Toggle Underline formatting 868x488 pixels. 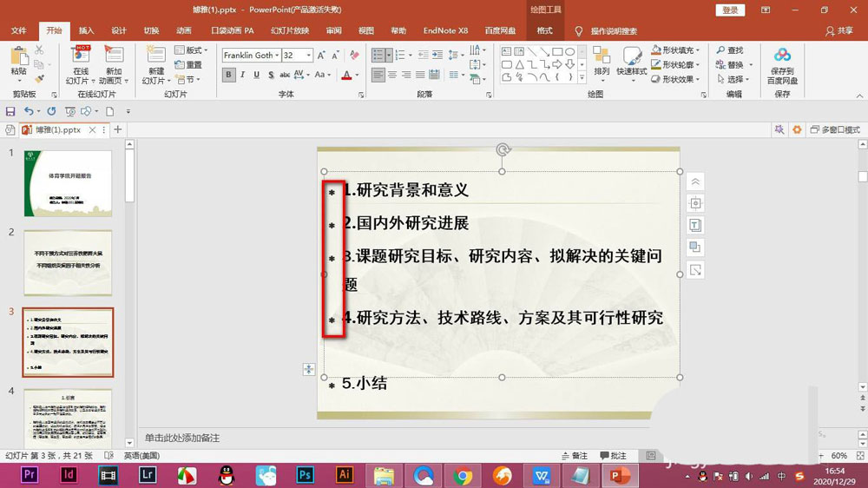(x=256, y=75)
